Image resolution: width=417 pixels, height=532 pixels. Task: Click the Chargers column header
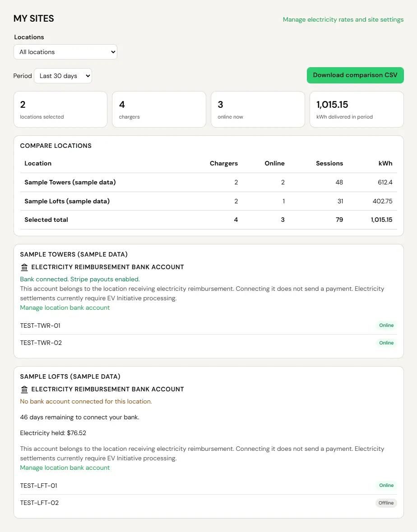coord(224,163)
